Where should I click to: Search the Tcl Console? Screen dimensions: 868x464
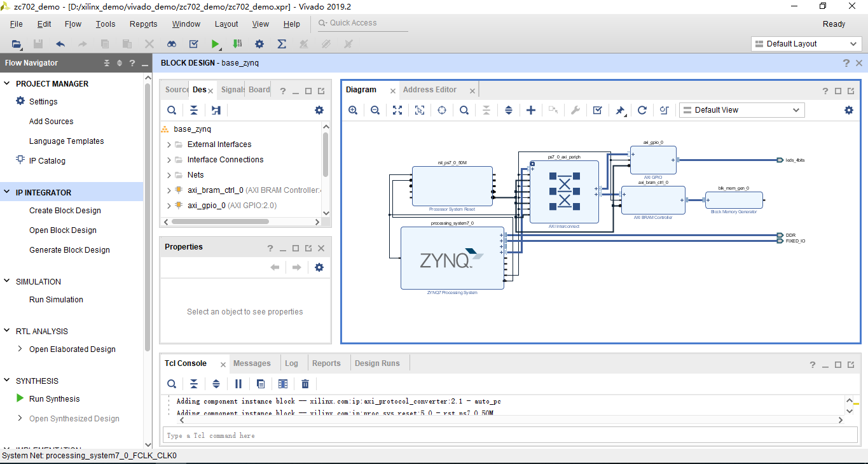[x=172, y=384]
